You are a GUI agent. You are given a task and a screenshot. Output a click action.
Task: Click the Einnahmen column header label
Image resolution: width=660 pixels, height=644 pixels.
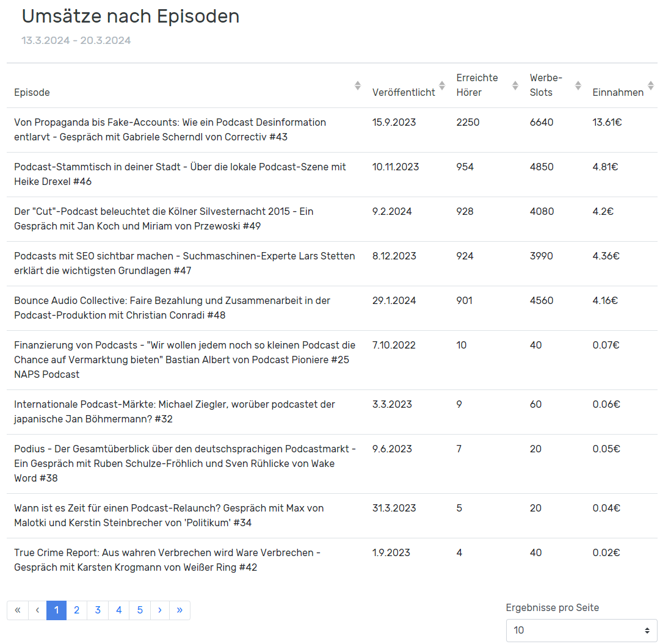point(618,93)
